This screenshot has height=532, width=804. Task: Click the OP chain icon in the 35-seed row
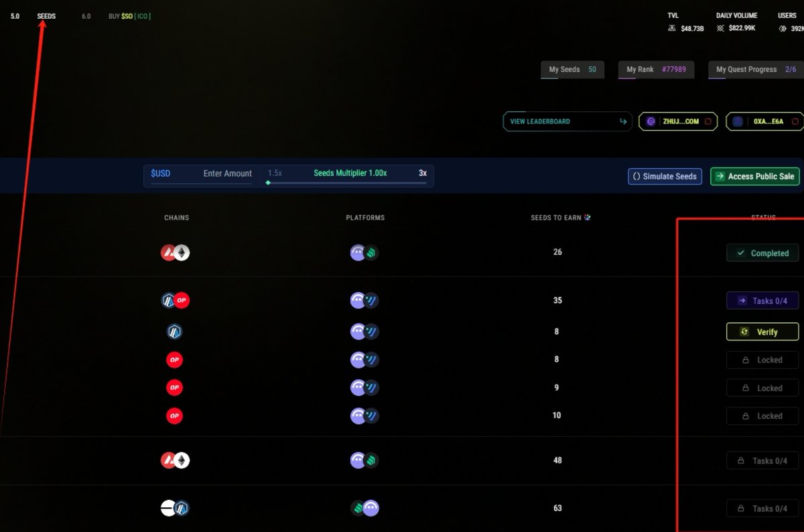[182, 300]
